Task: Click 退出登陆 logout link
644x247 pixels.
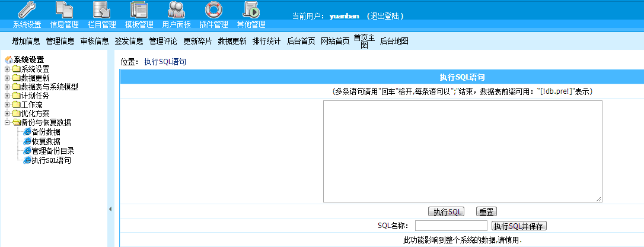Action: pyautogui.click(x=385, y=16)
